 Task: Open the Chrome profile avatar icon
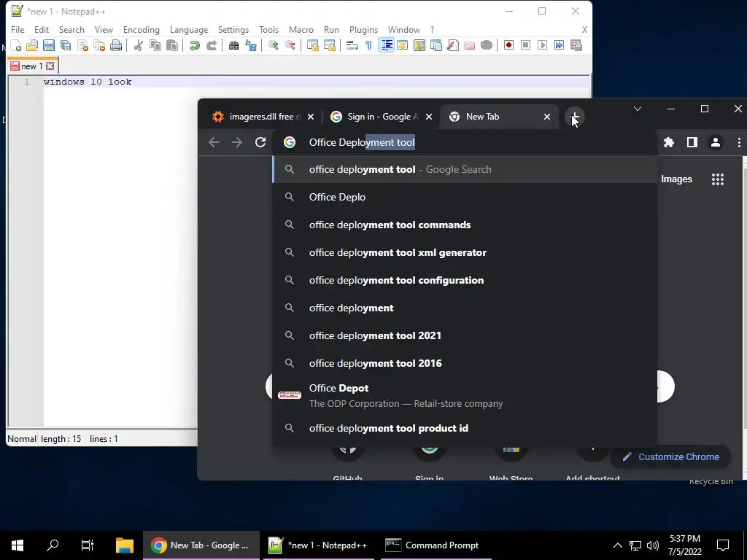[715, 142]
